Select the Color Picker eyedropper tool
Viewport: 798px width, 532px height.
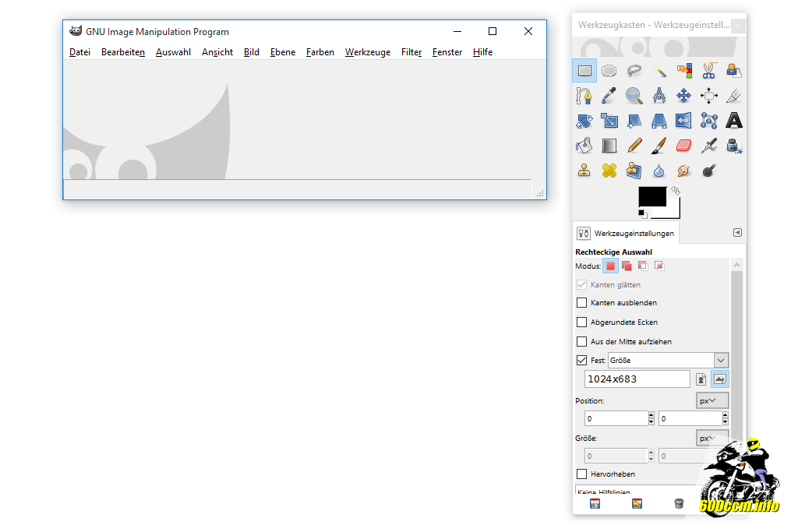(x=609, y=96)
